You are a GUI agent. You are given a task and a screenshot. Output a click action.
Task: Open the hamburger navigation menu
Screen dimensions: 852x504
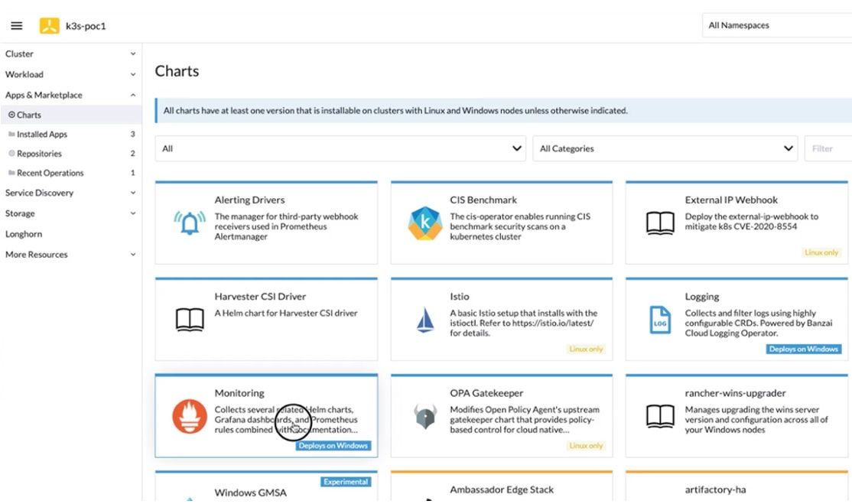16,26
